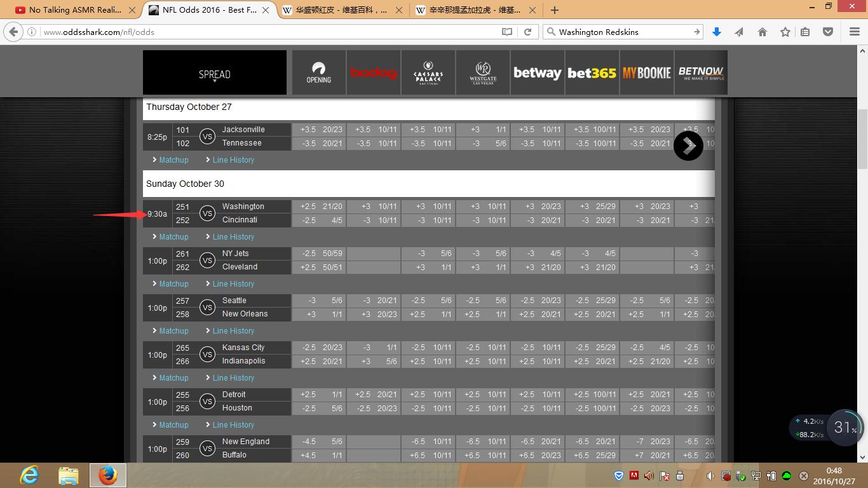The height and width of the screenshot is (488, 868).
Task: Expand Line History for NY Jets vs Cleveland
Action: [x=233, y=284]
